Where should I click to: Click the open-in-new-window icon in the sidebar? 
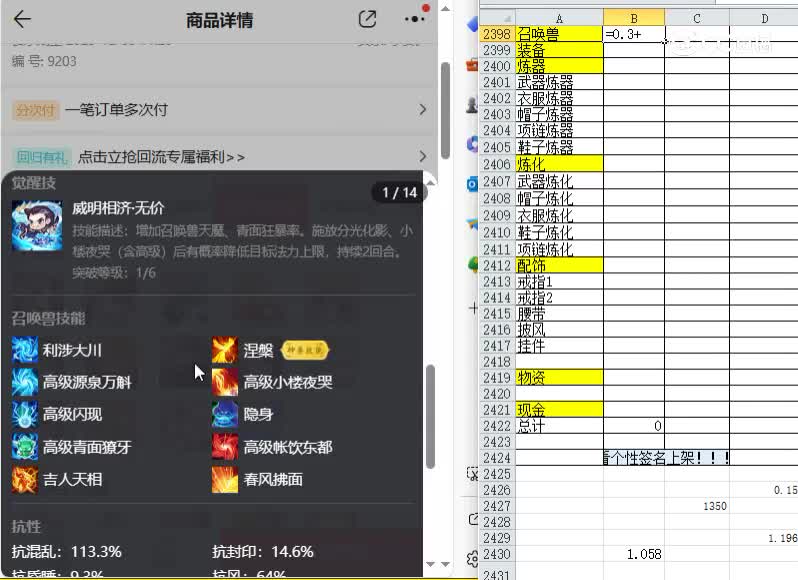tap(473, 519)
